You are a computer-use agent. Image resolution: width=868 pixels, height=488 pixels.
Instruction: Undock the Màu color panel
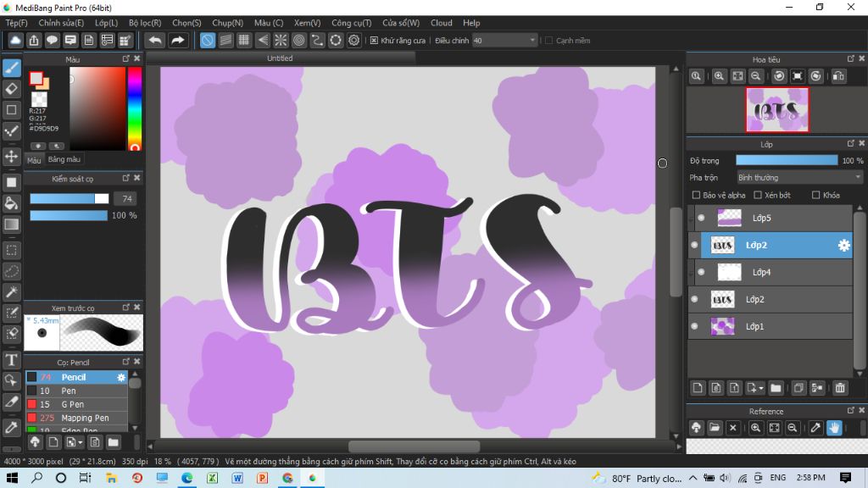coord(126,58)
